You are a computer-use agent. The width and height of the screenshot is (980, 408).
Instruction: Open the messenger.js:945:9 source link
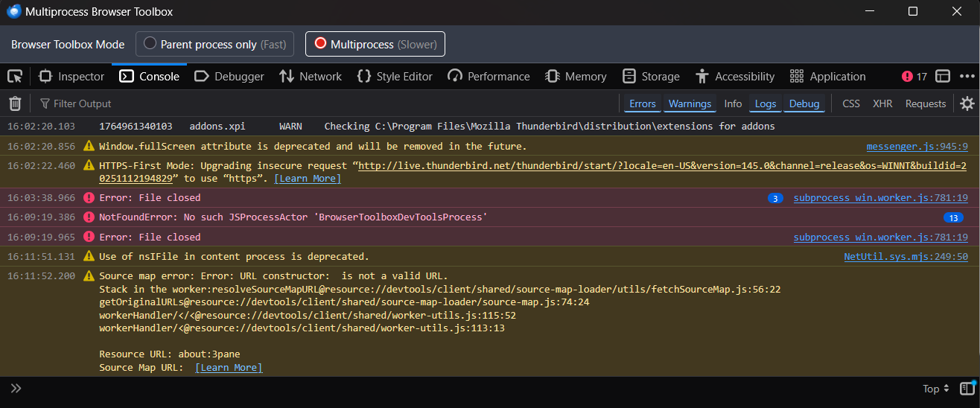(917, 147)
